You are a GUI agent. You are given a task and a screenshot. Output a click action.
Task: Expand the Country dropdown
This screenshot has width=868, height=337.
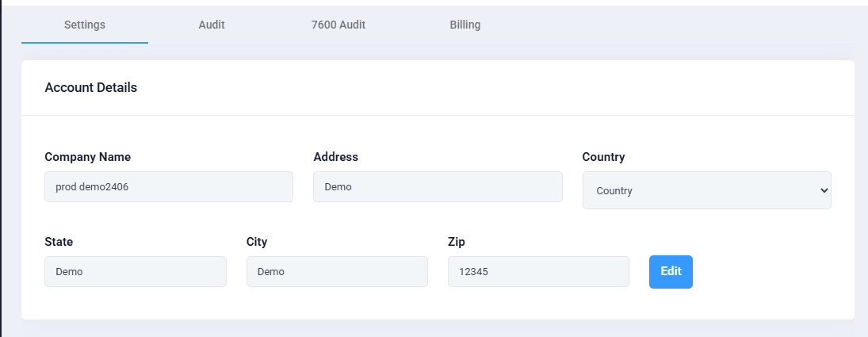click(707, 190)
